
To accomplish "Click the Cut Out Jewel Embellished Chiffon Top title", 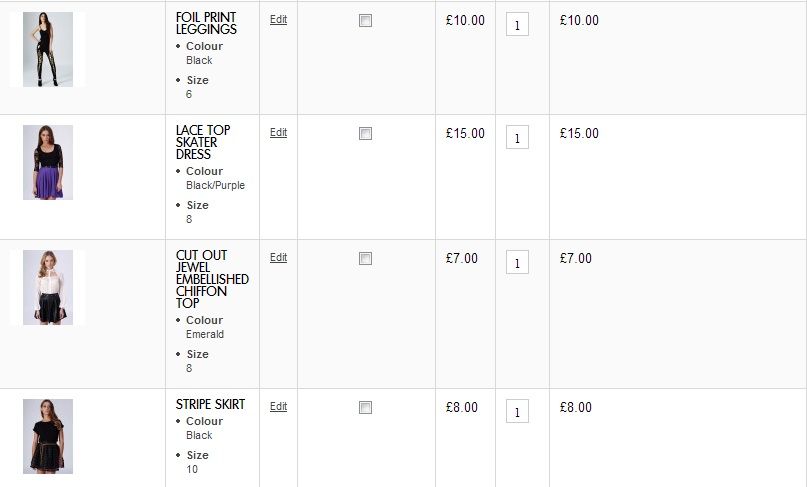I will coord(212,279).
